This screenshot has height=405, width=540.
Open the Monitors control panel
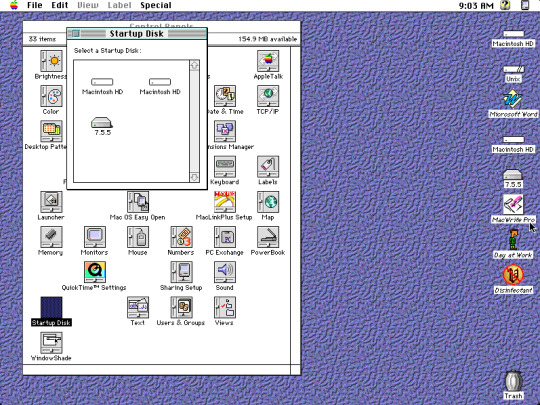click(x=95, y=237)
